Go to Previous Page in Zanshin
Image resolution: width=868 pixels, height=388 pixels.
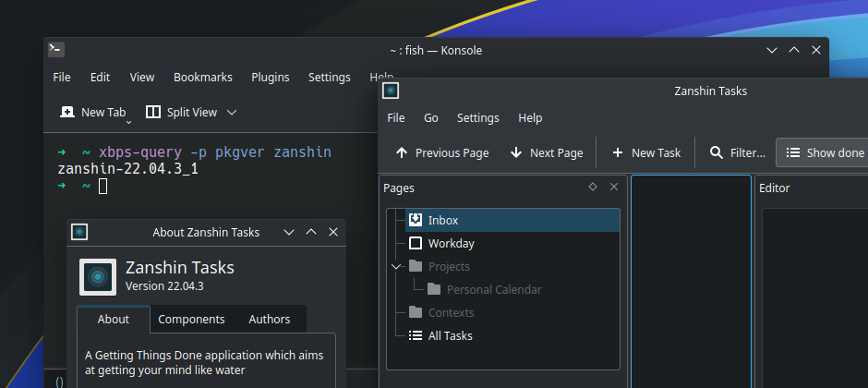442,152
